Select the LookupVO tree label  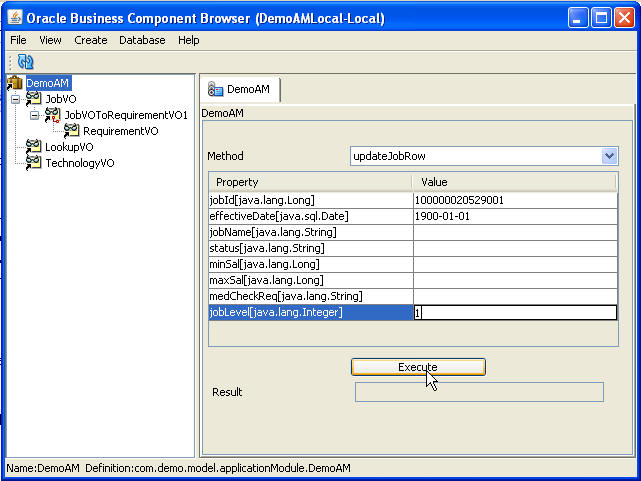coord(69,147)
